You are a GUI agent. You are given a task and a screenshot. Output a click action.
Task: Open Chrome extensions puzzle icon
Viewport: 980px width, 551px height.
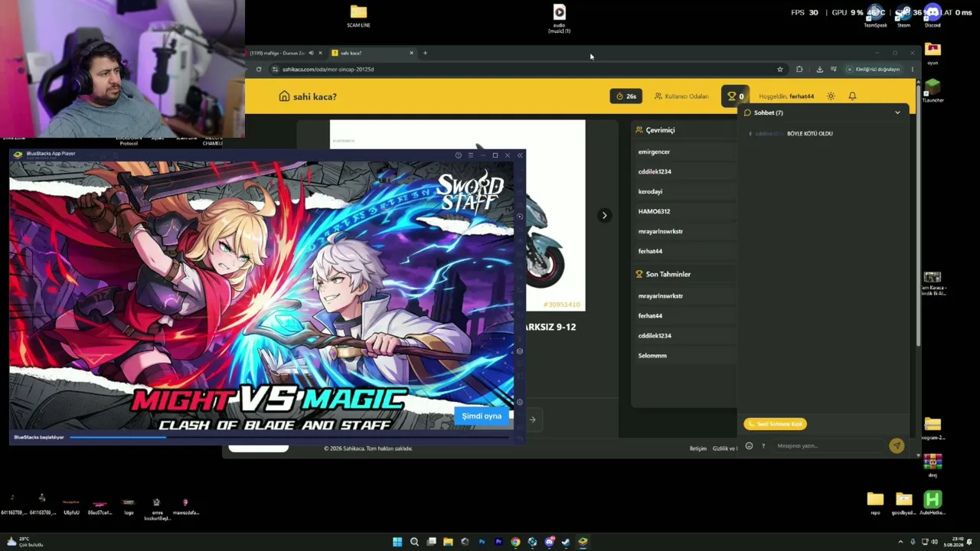(x=799, y=69)
